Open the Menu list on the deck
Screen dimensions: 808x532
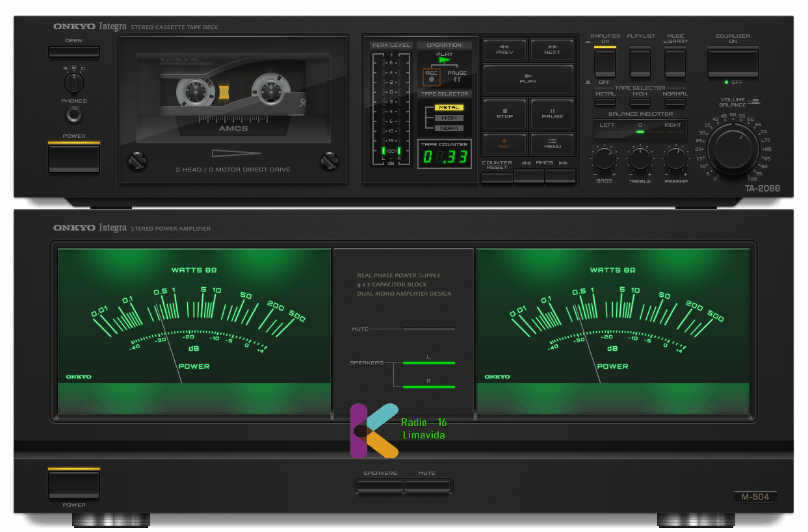[552, 144]
